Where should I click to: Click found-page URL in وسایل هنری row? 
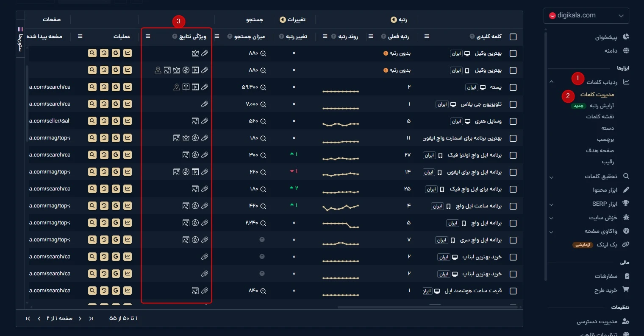(x=50, y=121)
